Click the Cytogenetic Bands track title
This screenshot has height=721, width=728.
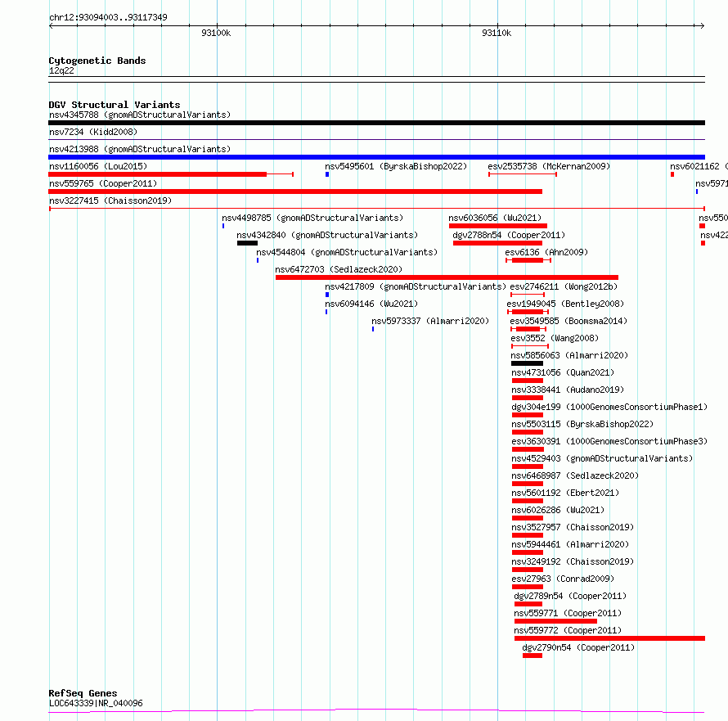pos(97,61)
